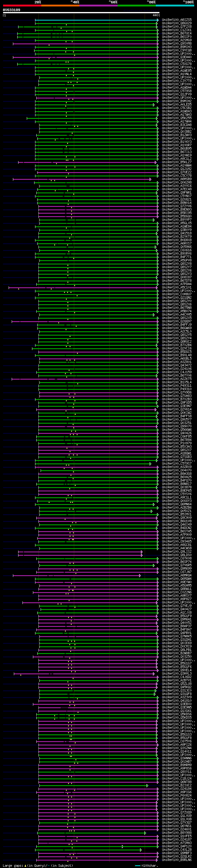
Task: Select the UniRef100_B9RLN6 label
Action: click(177, 860)
